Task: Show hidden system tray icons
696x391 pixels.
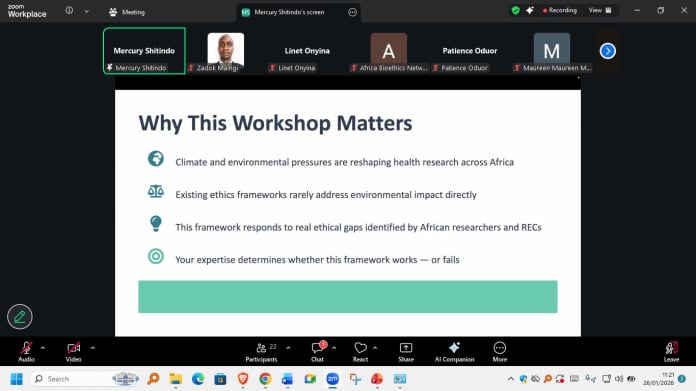Action: pos(511,379)
